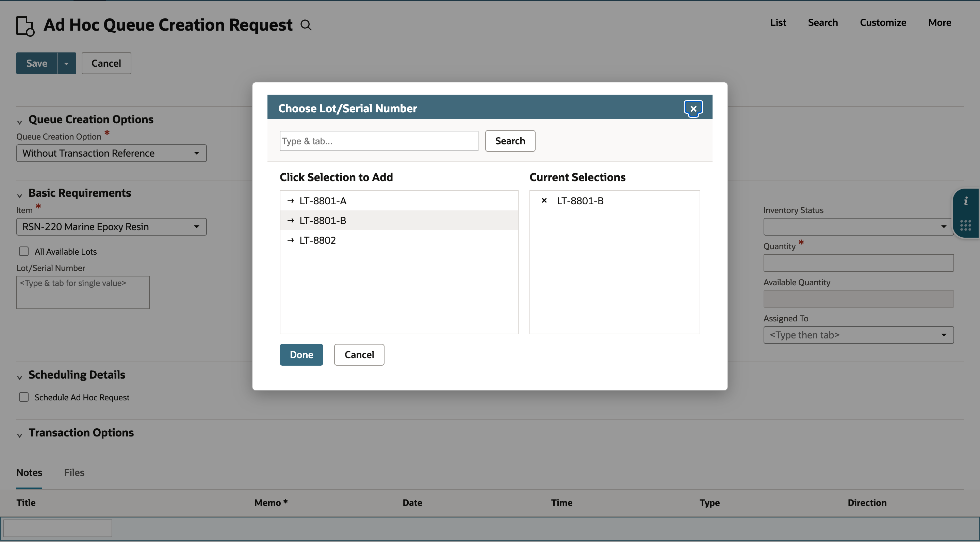Add LT-8801-B row from the selection list
Screen dimensions: 980x542
[399, 220]
